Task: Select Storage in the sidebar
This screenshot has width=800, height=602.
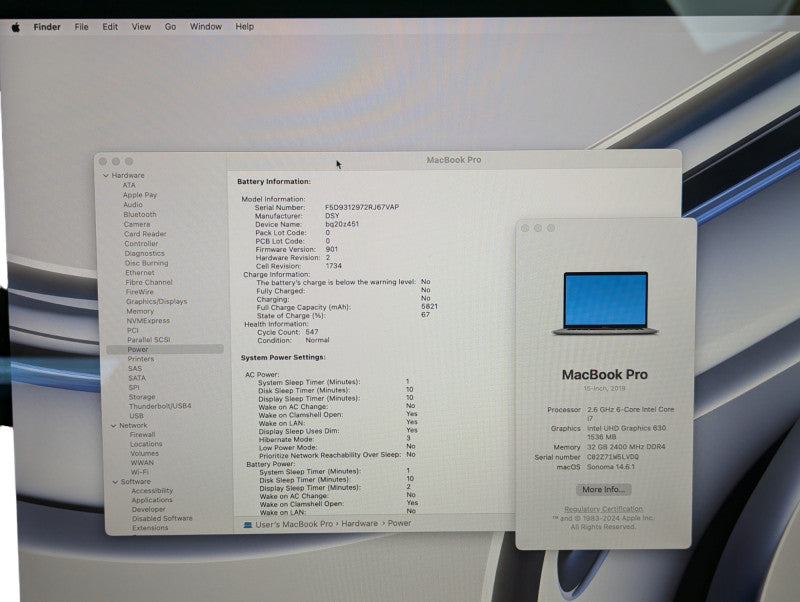Action: 142,397
